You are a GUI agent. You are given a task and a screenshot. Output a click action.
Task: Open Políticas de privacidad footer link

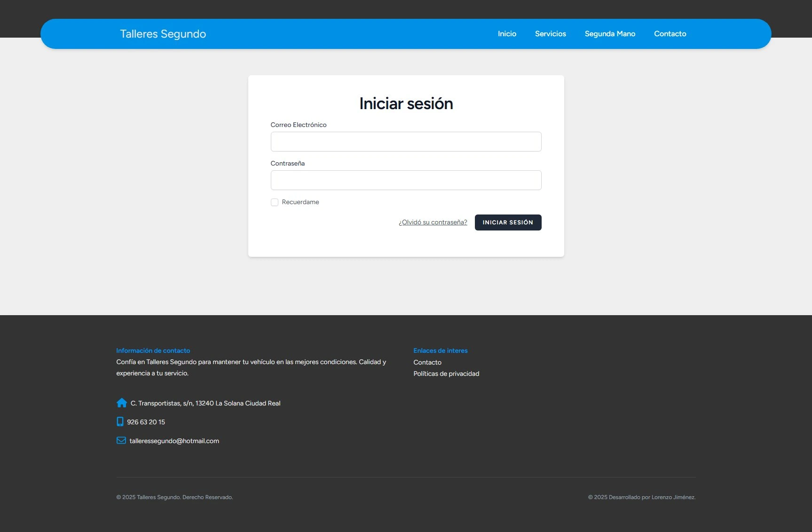tap(446, 373)
